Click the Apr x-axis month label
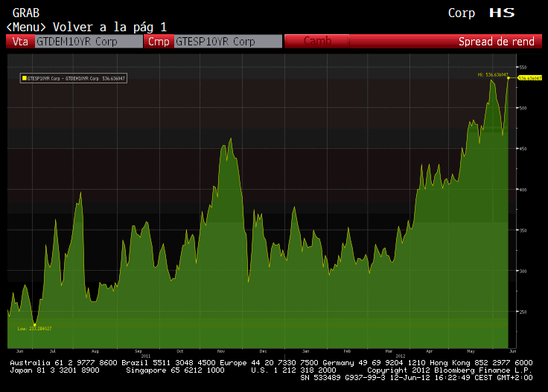 coord(430,351)
